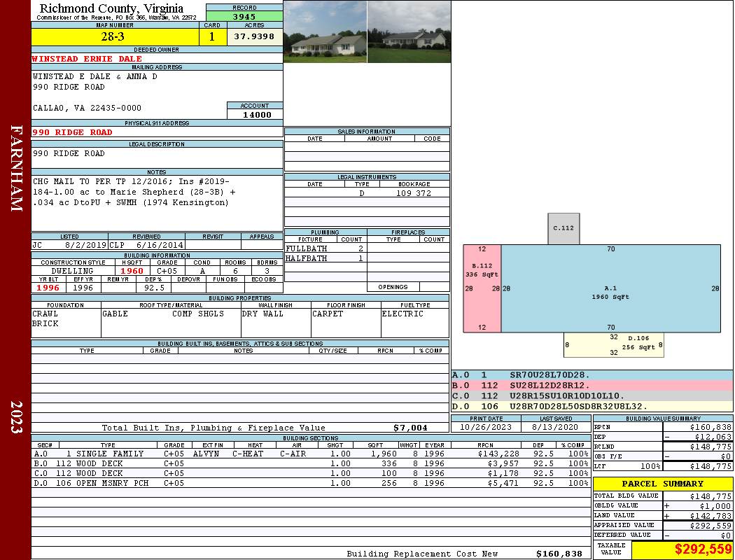Click foundation value CRAWL
Viewport: 735px width, 560px height.
coord(45,314)
